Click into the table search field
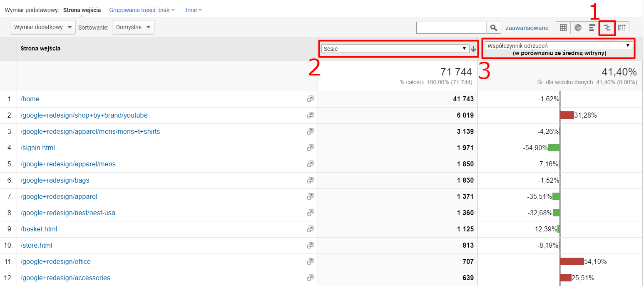This screenshot has width=644, height=286. tap(451, 28)
